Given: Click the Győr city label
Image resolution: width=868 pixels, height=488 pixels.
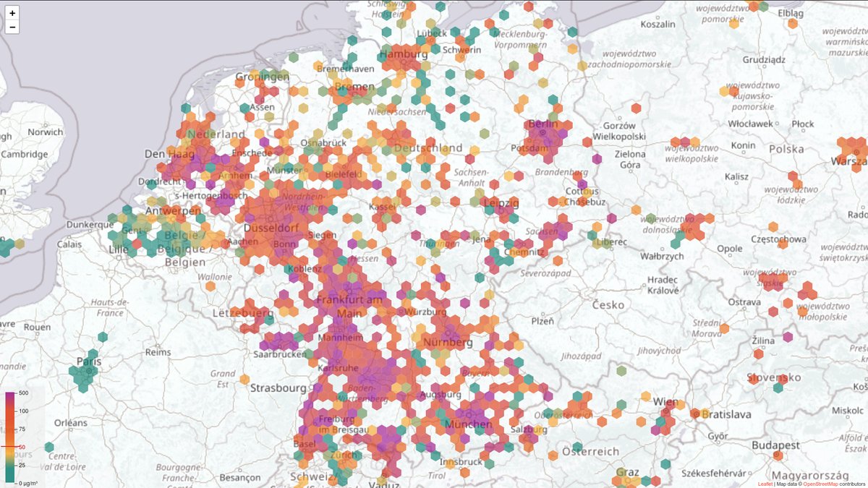Looking at the screenshot, I should tap(718, 436).
